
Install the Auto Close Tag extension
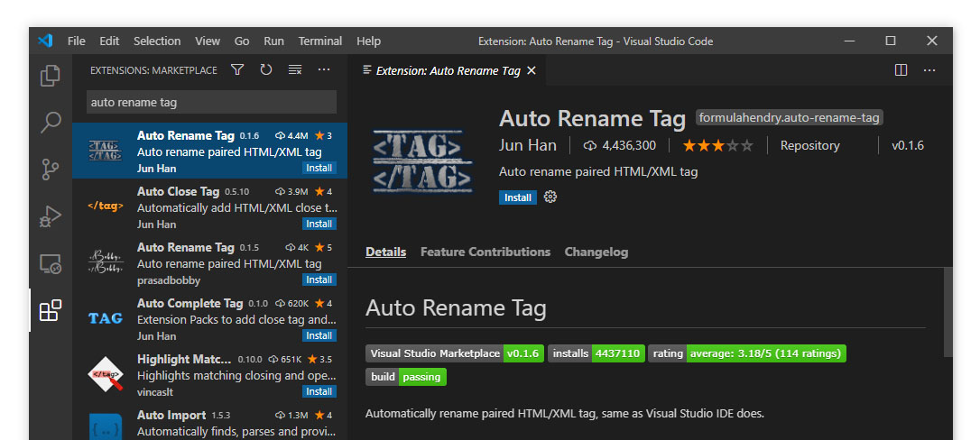pyautogui.click(x=319, y=224)
